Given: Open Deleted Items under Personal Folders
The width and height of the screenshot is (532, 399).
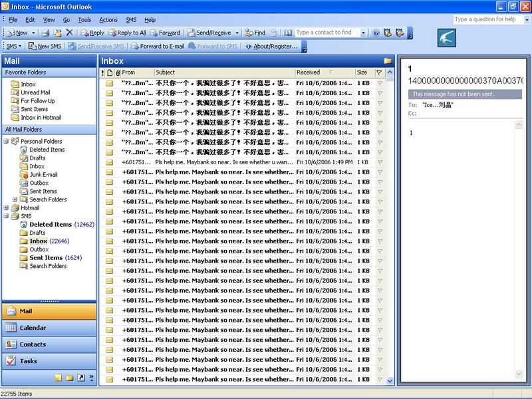Looking at the screenshot, I should (47, 150).
